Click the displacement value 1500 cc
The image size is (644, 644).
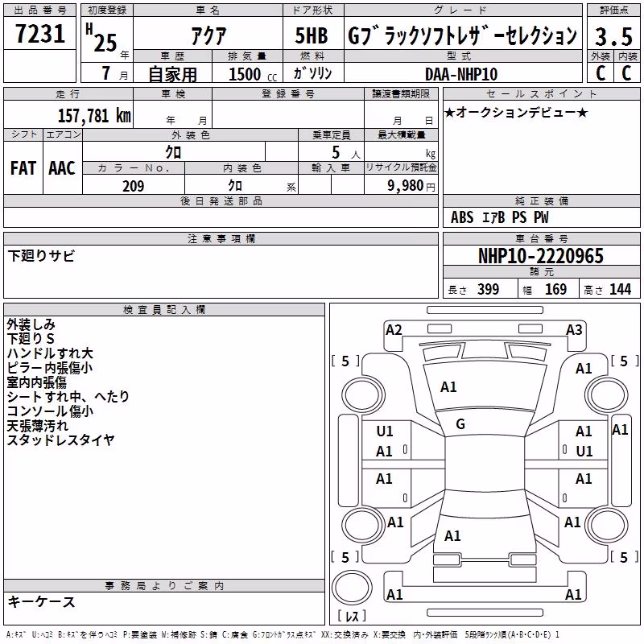click(253, 74)
